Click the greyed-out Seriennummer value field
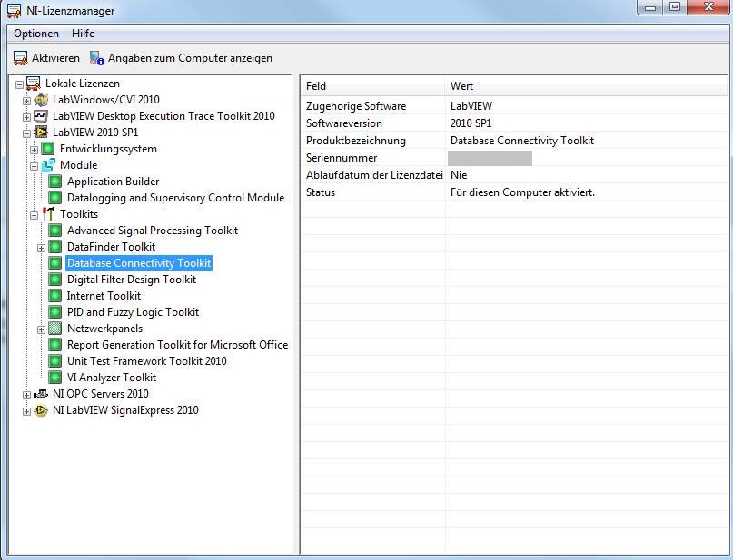Image resolution: width=733 pixels, height=560 pixels. point(490,158)
